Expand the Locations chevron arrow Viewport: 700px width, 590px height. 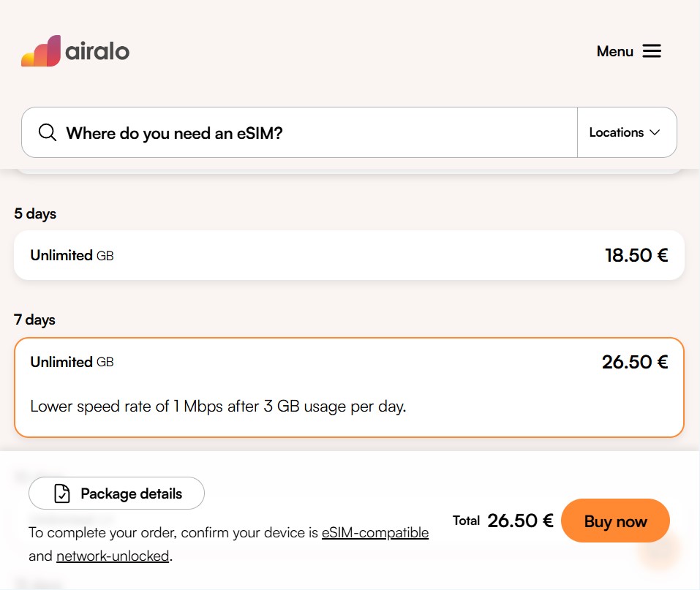(655, 132)
